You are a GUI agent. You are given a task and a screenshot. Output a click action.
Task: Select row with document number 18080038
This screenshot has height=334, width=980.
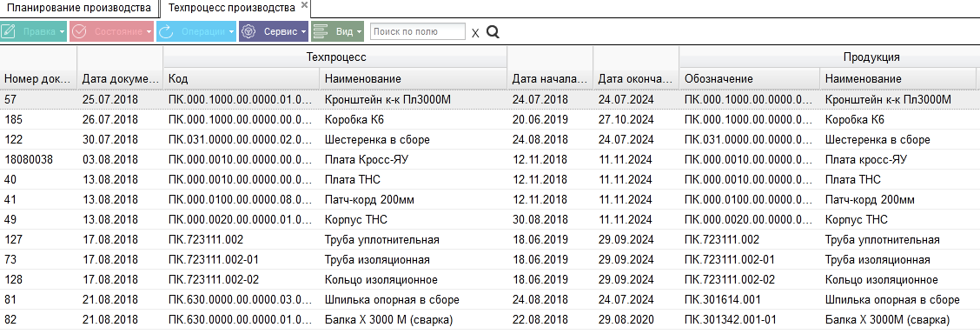click(490, 159)
